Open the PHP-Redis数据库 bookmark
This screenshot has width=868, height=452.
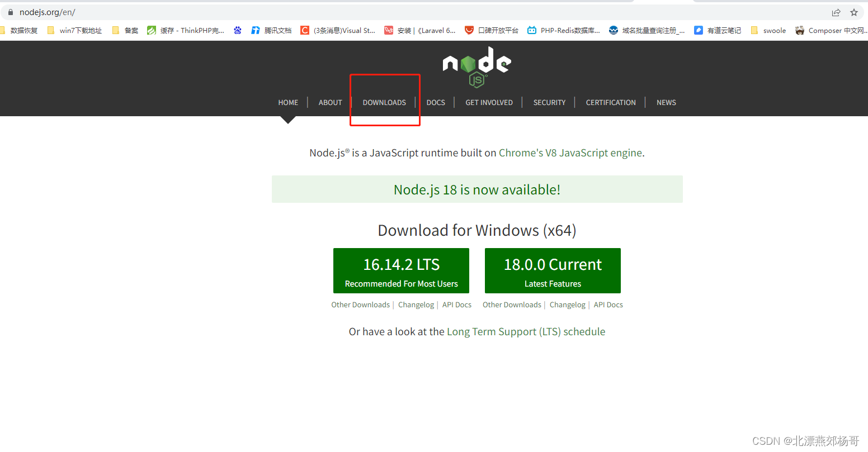[564, 31]
